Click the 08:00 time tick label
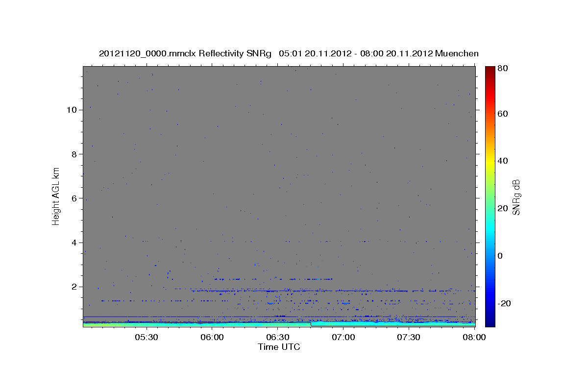The height and width of the screenshot is (392, 588). (x=473, y=337)
